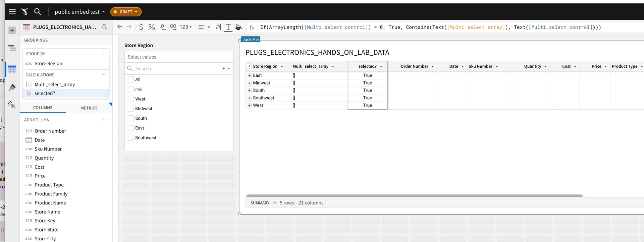Switch to the COLUMNS tab
Image resolution: width=644 pixels, height=242 pixels.
pos(43,108)
